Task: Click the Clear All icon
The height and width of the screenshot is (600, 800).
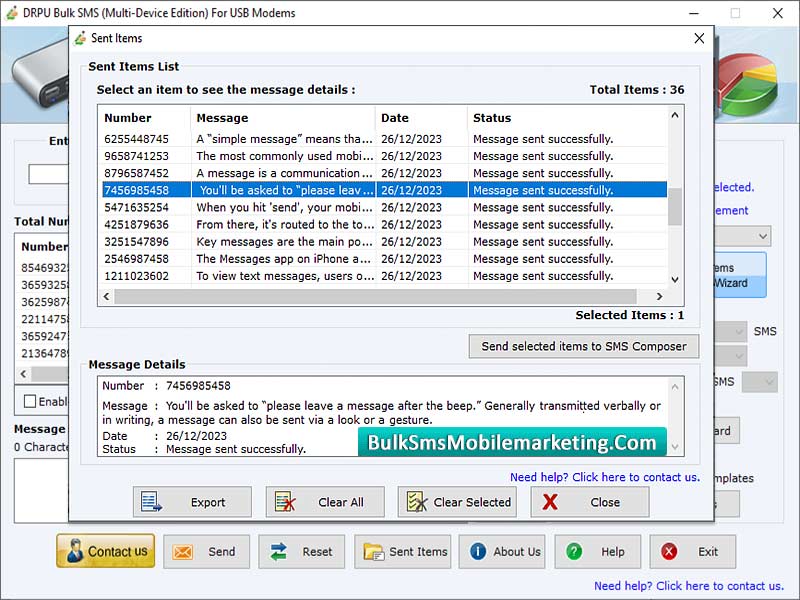Action: tap(285, 502)
